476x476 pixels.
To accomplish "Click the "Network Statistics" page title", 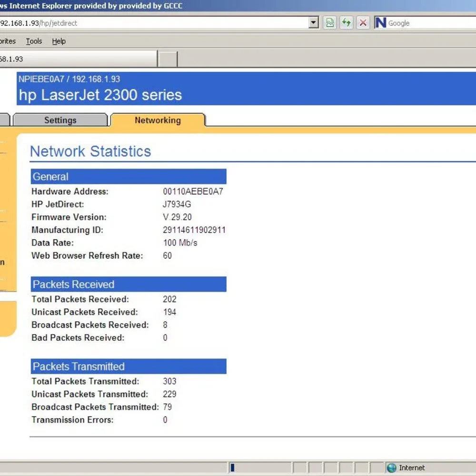I will [90, 151].
